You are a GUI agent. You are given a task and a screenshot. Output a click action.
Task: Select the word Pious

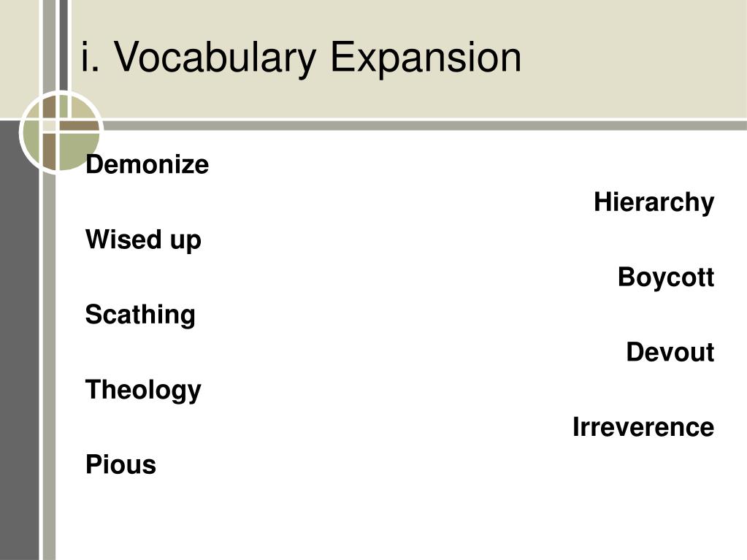point(121,465)
